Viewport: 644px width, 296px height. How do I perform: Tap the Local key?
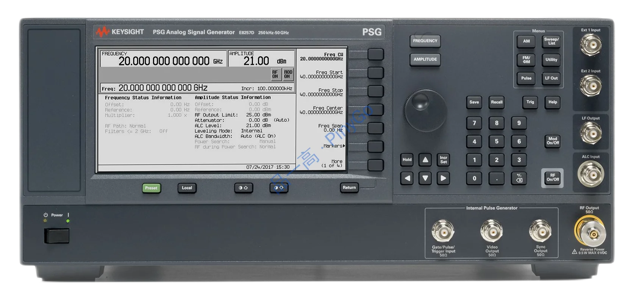187,188
